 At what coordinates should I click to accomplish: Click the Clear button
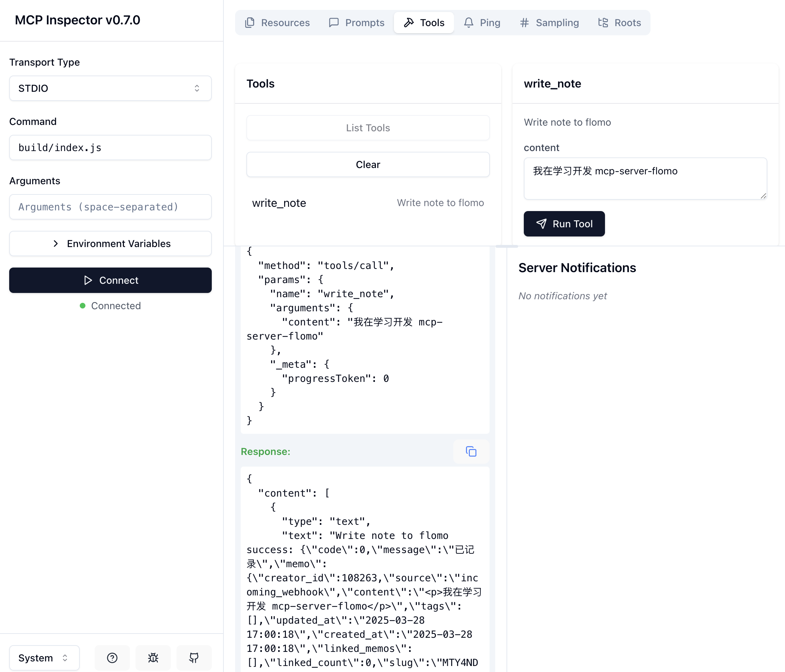point(367,165)
